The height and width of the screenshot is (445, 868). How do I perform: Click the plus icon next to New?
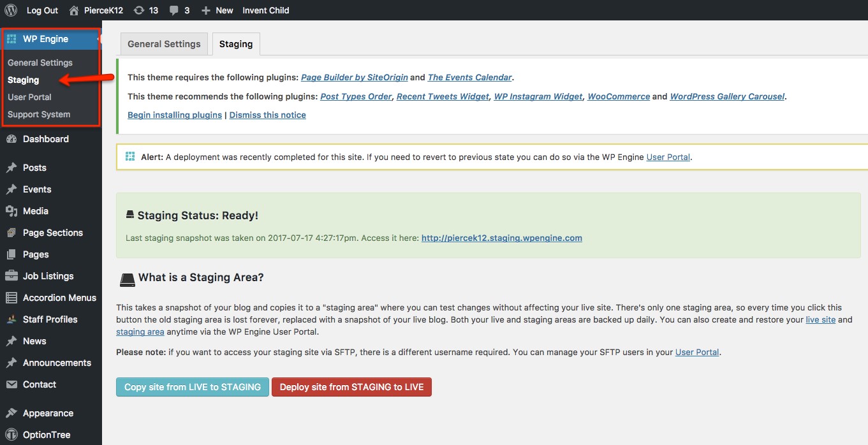(x=205, y=10)
